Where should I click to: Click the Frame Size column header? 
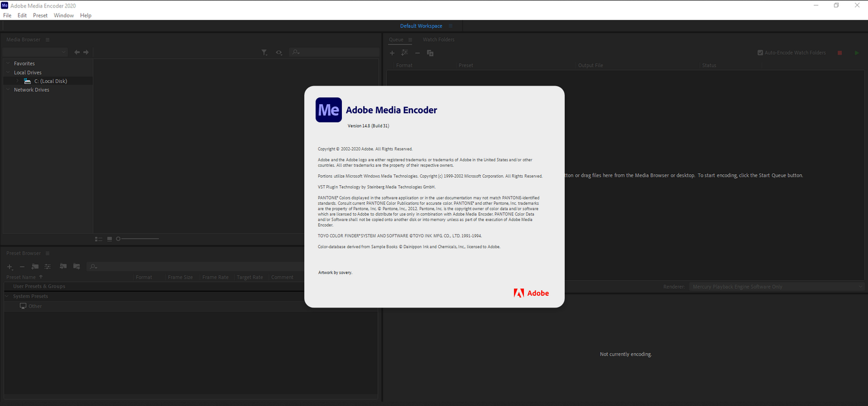click(x=180, y=277)
